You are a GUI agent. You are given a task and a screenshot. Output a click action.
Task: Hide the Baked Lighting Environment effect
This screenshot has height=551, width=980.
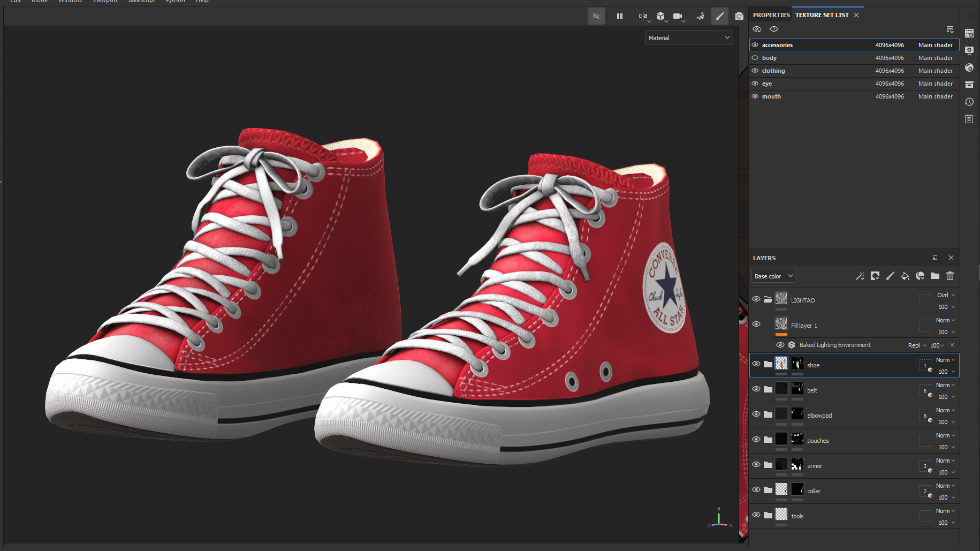pyautogui.click(x=780, y=345)
